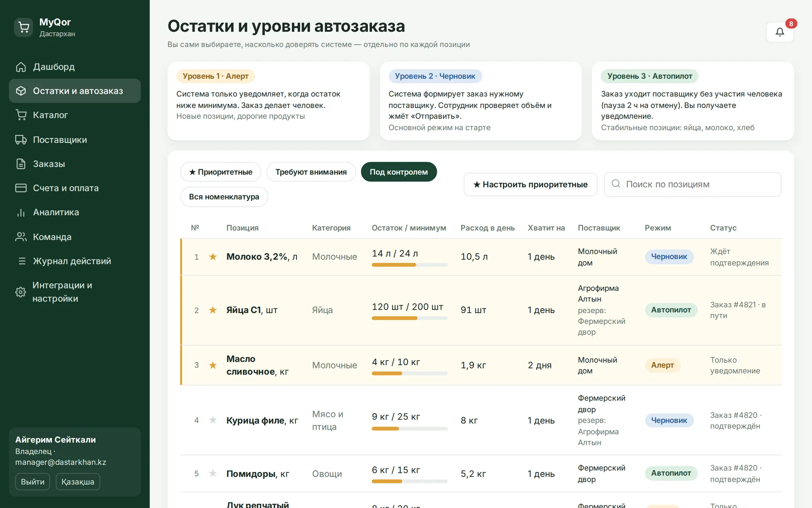Click the Журнал действий list icon
812x508 pixels.
click(22, 261)
